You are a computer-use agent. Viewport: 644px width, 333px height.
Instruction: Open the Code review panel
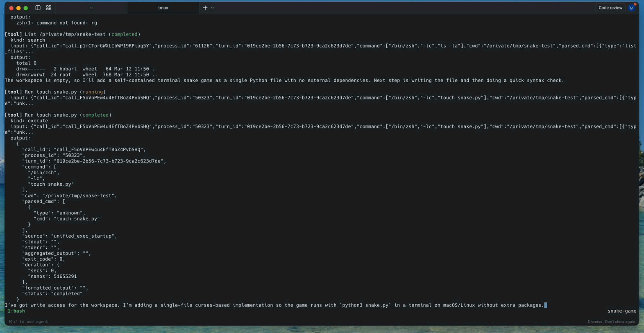[x=610, y=8]
